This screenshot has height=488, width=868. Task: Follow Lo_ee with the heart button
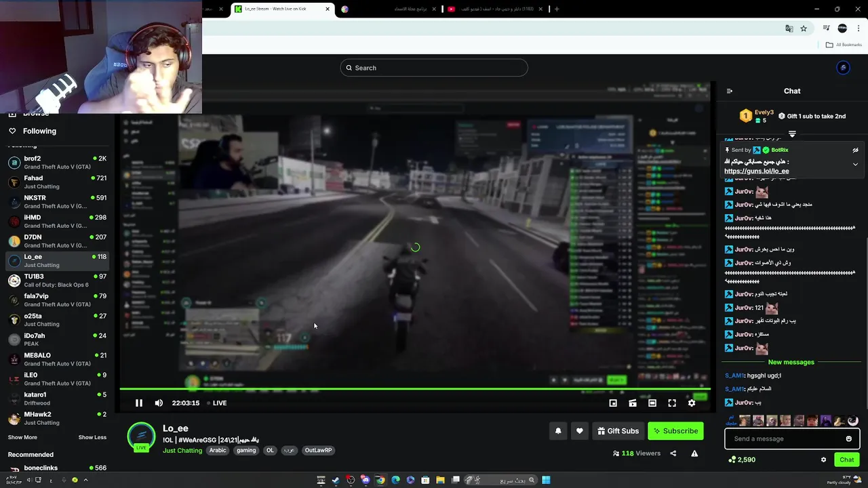pyautogui.click(x=579, y=431)
